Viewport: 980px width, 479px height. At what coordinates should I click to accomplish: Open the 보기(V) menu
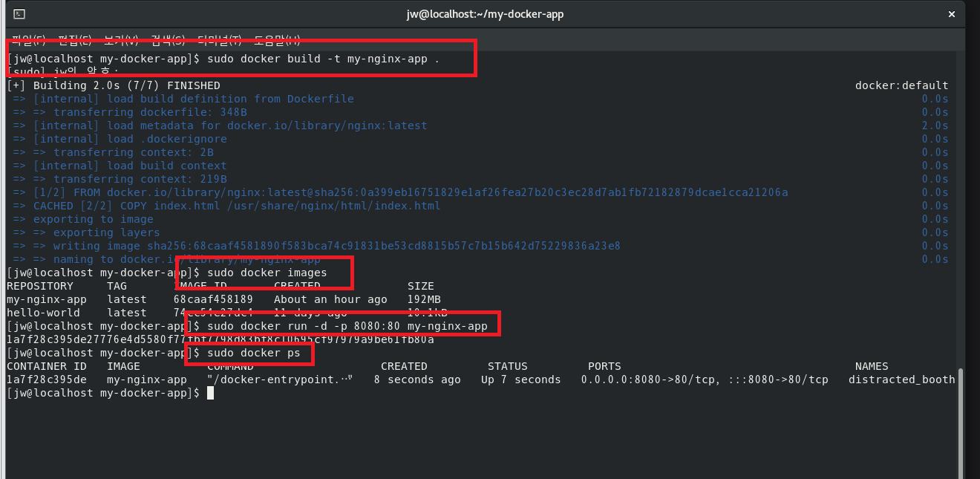122,39
